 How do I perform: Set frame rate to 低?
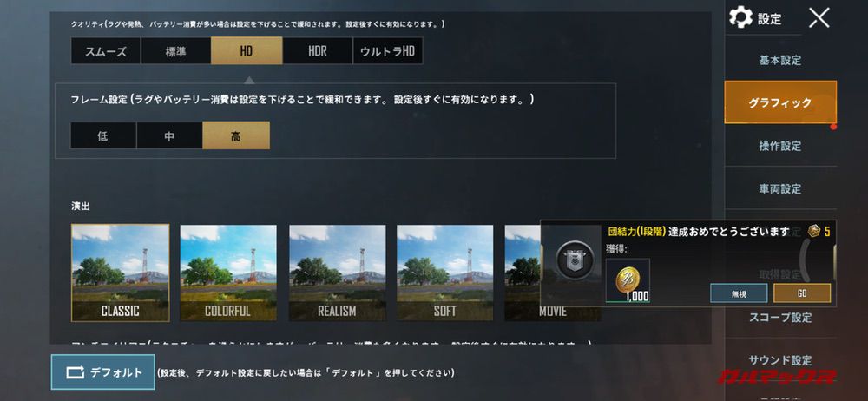[103, 135]
